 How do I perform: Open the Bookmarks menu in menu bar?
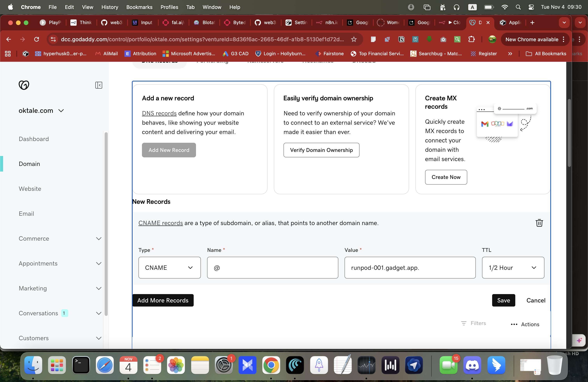(139, 7)
